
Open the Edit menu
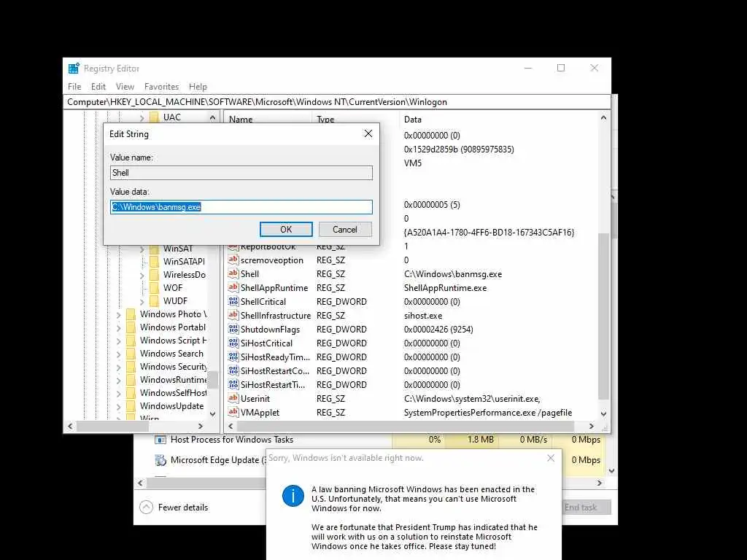point(98,87)
